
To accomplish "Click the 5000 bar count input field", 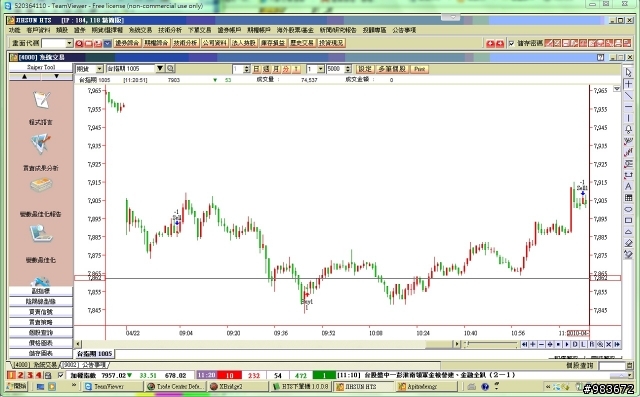I will click(336, 69).
